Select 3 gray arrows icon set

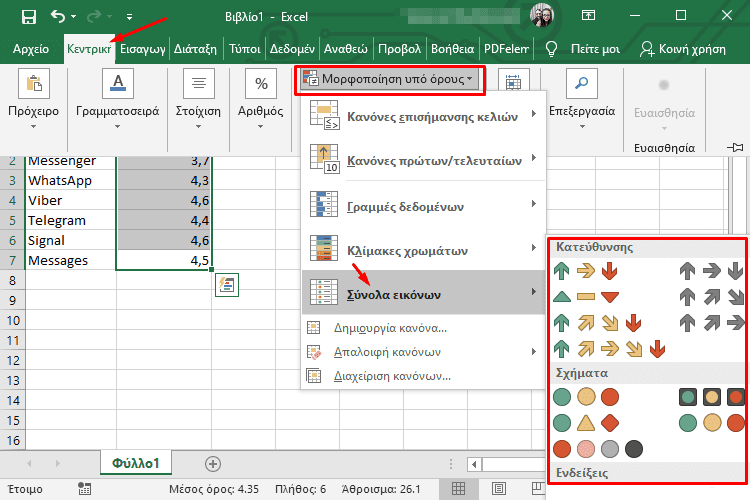(712, 271)
